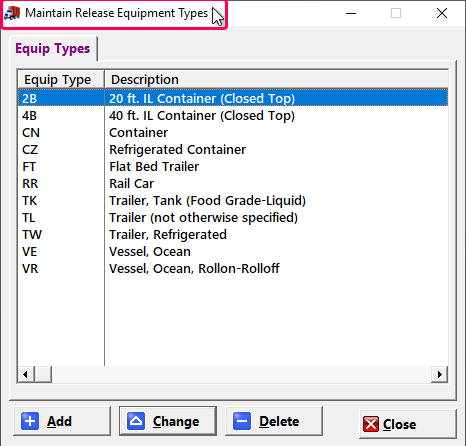Select the RR Rail Car row
Image resolution: width=466 pixels, height=446 pixels.
pos(233,183)
